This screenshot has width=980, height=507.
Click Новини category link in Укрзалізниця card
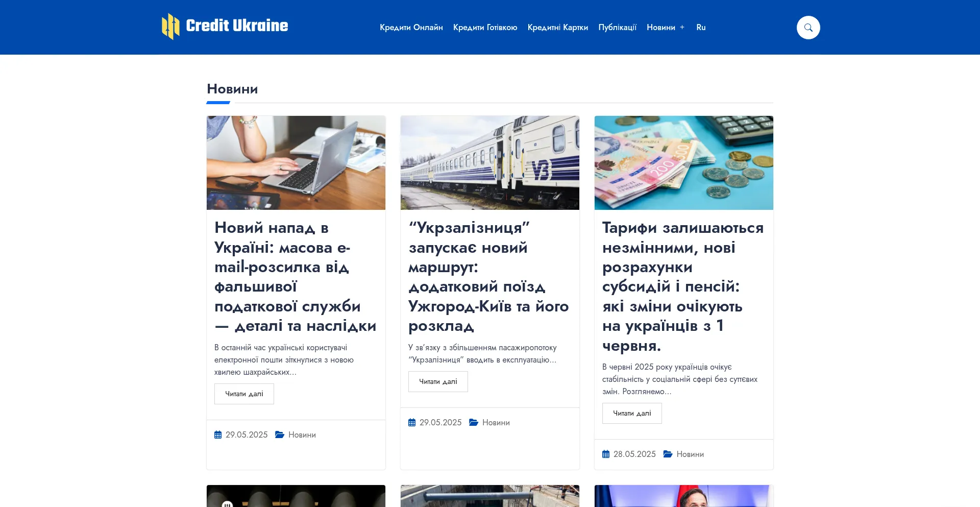(x=496, y=423)
